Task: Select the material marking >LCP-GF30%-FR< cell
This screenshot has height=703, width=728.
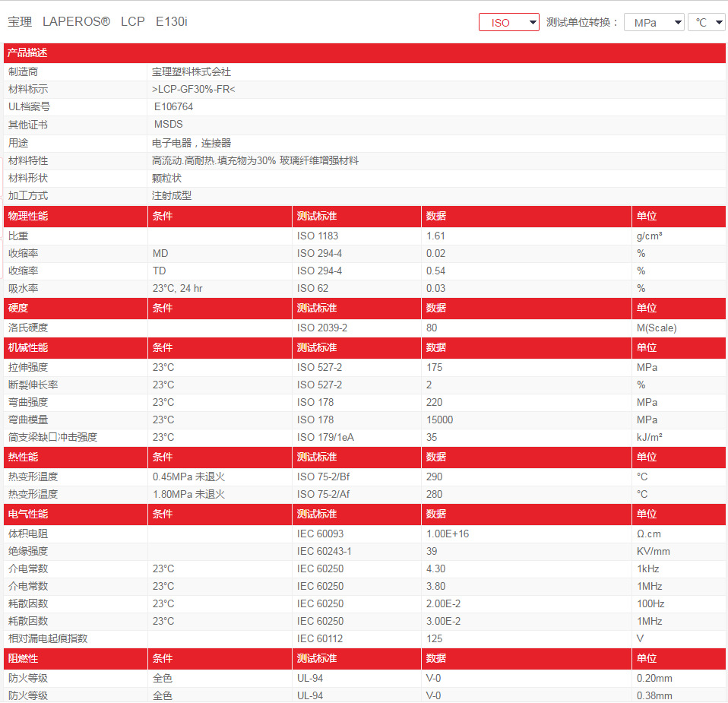Action: click(191, 89)
